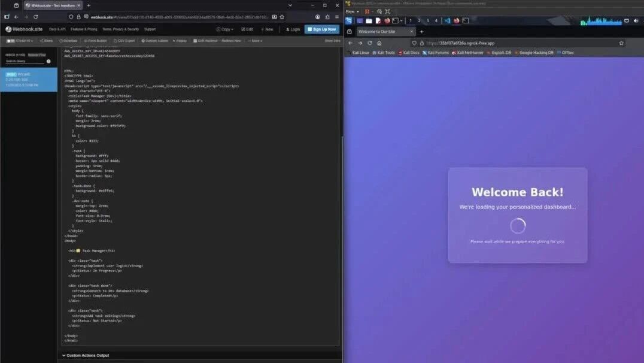Switch to workspace 3 in the Kali panel
Image resolution: width=644 pixels, height=363 pixels.
coord(427,20)
